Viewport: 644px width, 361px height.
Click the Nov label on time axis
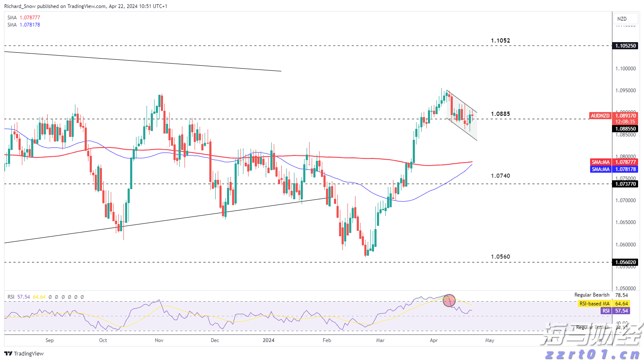click(x=159, y=340)
